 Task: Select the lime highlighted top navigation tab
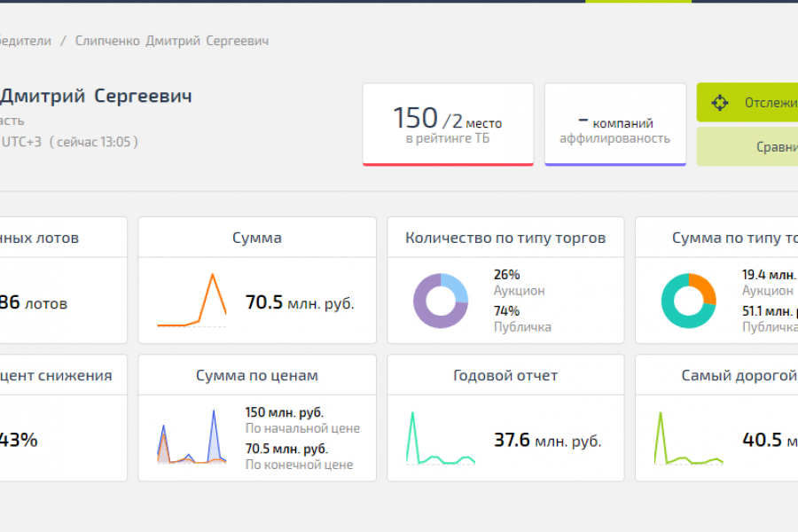point(638,2)
